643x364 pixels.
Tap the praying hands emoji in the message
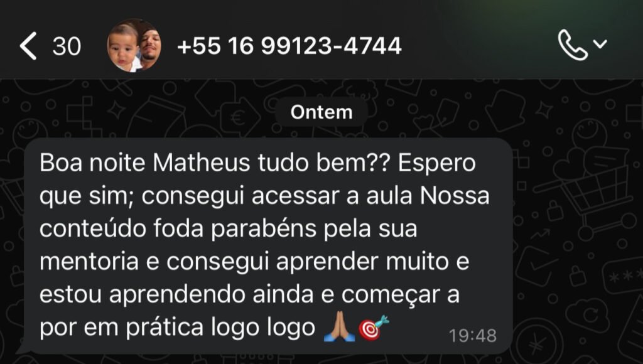pyautogui.click(x=338, y=326)
